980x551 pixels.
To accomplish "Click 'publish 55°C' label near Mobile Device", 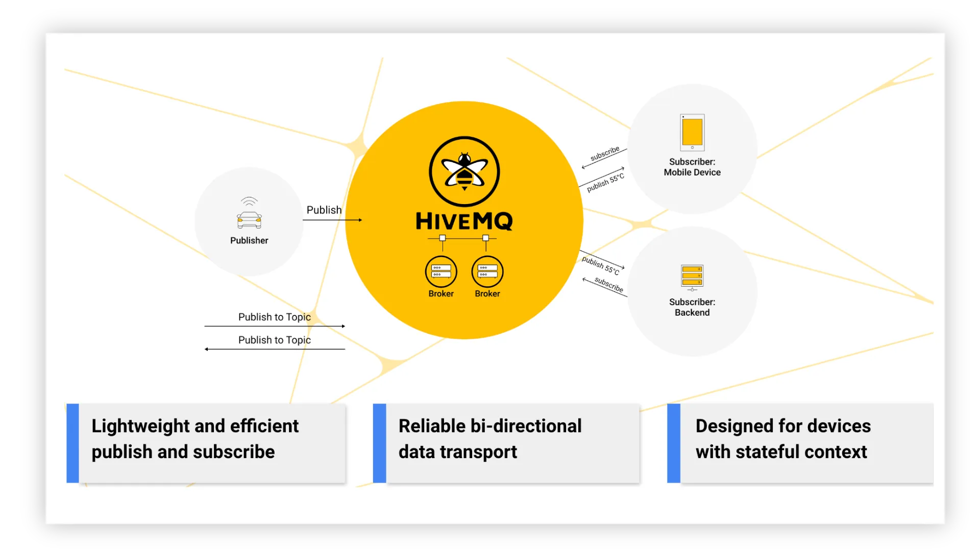I will tap(605, 183).
